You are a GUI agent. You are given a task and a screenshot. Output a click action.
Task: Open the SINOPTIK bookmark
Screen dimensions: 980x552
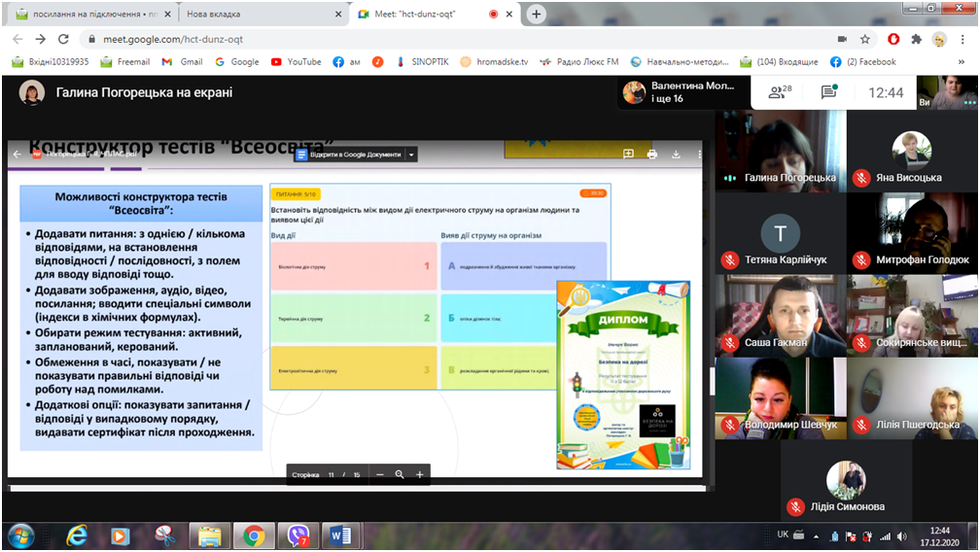pos(423,62)
